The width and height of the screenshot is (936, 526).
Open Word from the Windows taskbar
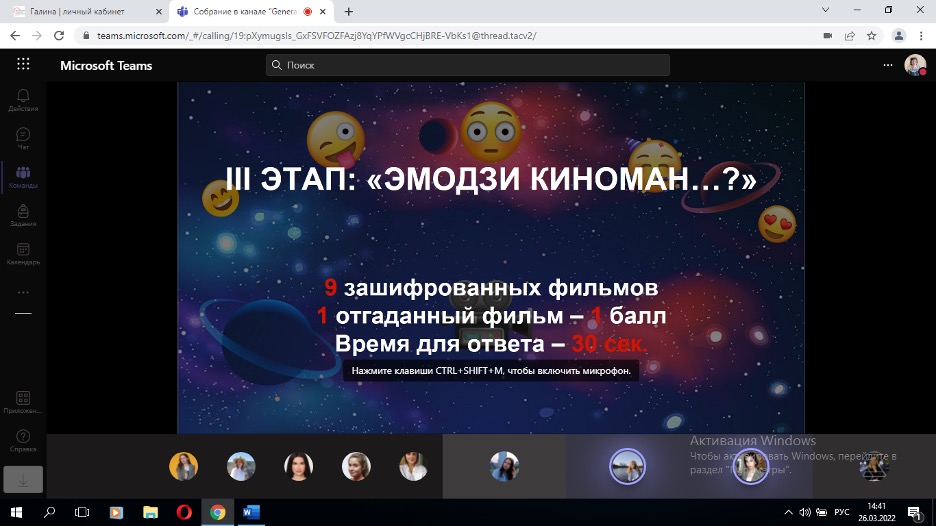pyautogui.click(x=251, y=512)
